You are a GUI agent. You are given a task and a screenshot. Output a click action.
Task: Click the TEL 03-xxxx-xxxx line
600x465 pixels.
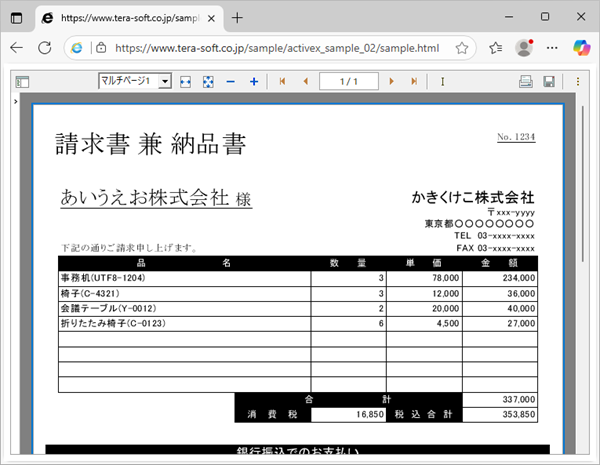pos(494,236)
